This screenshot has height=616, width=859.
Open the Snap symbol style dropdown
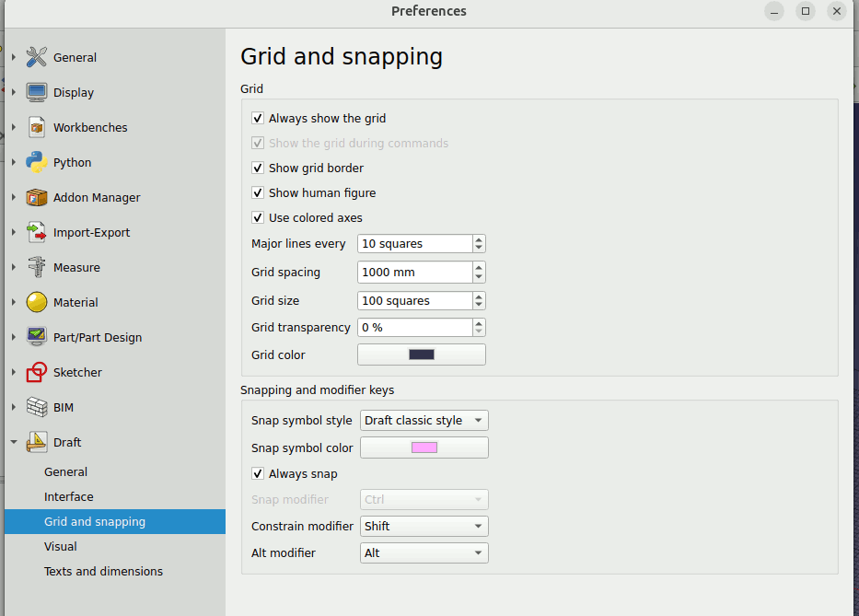pos(424,421)
